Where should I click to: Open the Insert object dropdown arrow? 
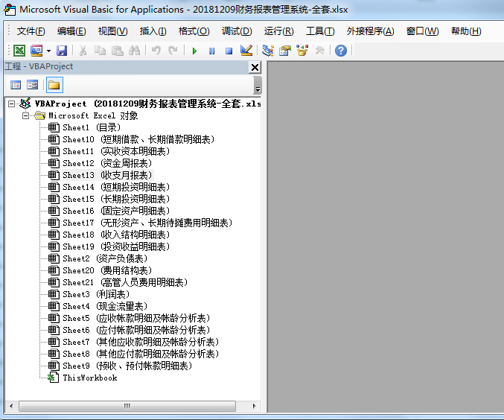click(48, 51)
